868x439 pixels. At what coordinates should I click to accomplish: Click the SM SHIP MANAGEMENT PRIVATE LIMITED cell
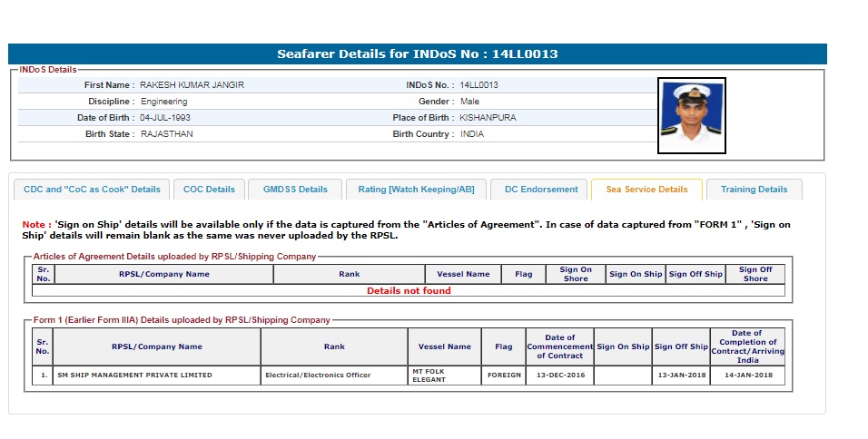coord(134,375)
